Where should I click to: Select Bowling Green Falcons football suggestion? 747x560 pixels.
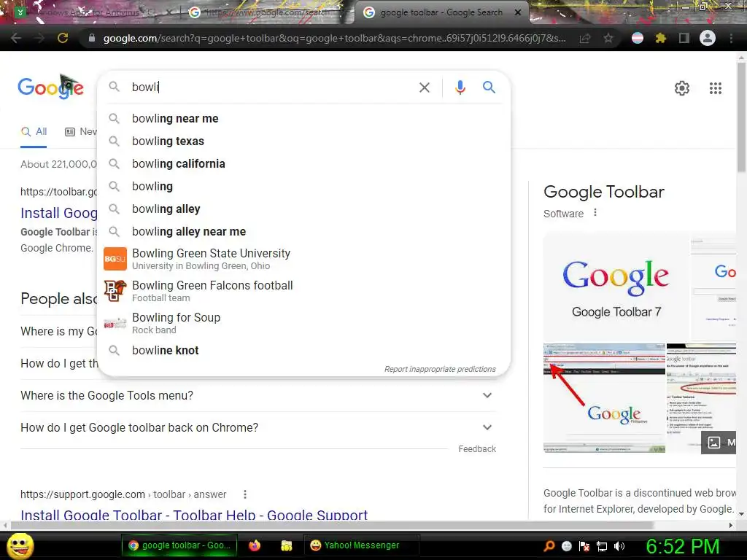[x=304, y=291]
